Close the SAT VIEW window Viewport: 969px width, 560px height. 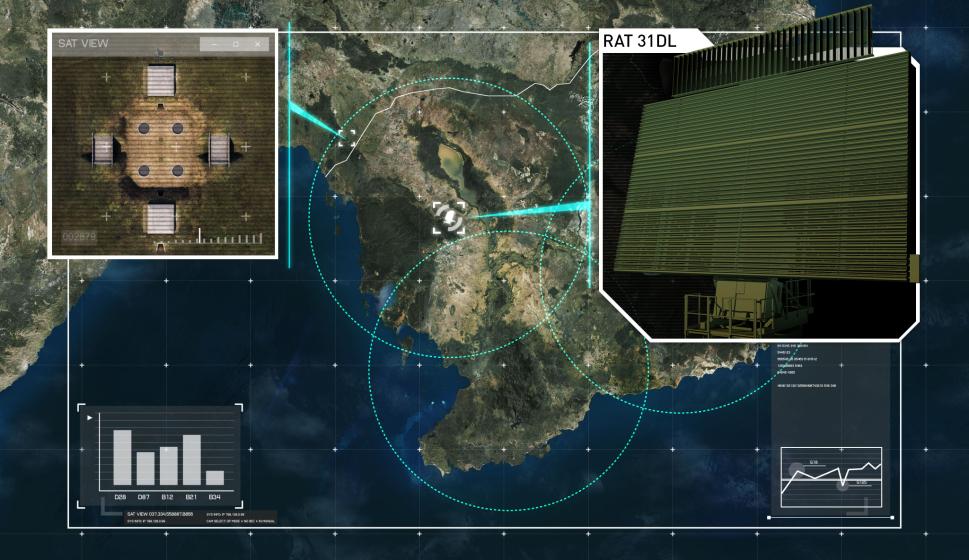click(258, 44)
